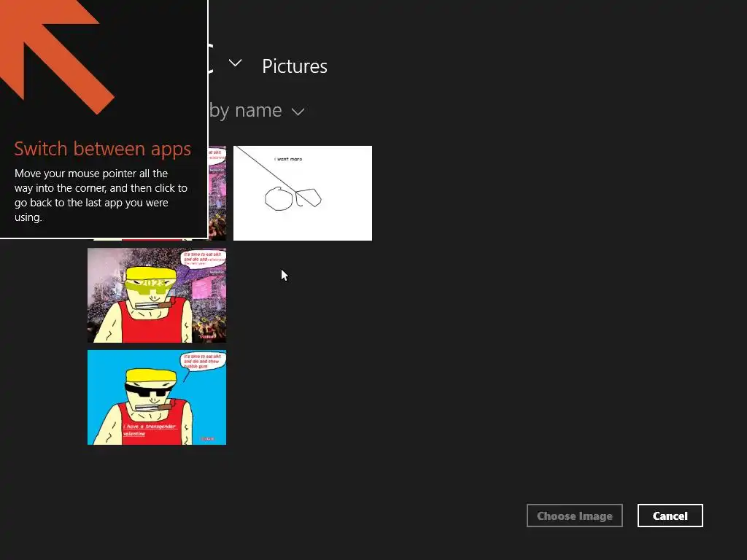Click the Cancel button

[670, 516]
